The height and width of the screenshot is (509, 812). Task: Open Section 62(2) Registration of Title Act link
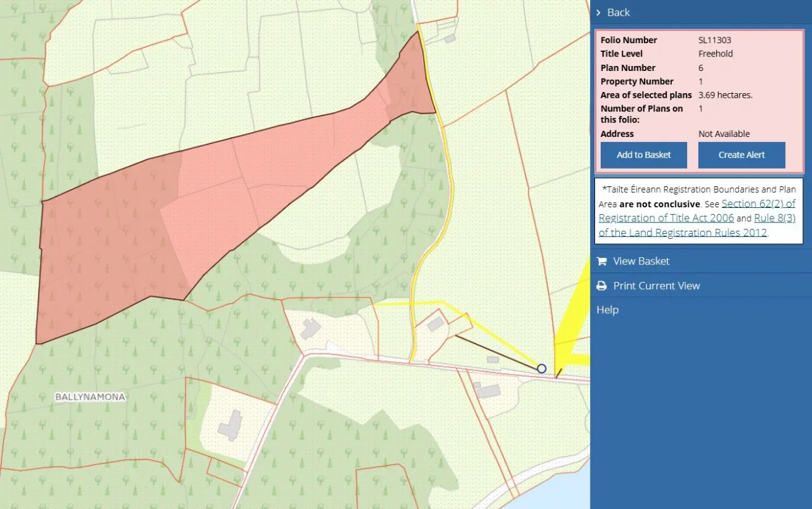click(x=758, y=204)
